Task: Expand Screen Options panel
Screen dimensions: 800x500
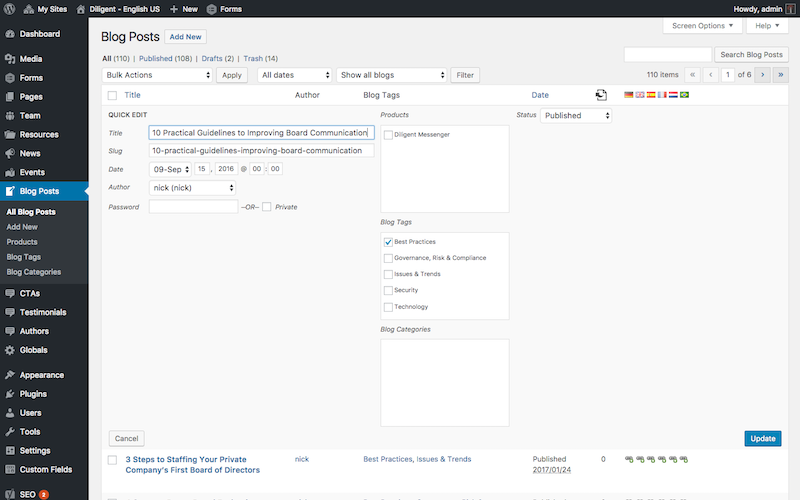Action: pyautogui.click(x=702, y=26)
